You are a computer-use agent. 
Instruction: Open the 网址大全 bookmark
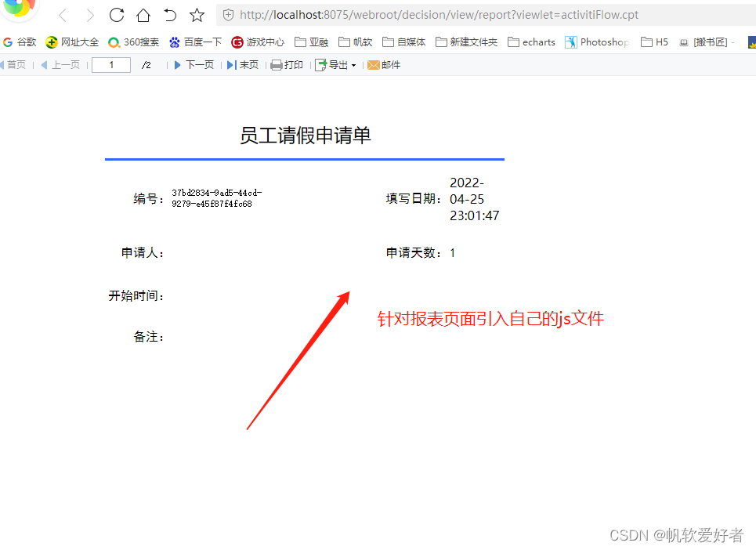click(72, 42)
